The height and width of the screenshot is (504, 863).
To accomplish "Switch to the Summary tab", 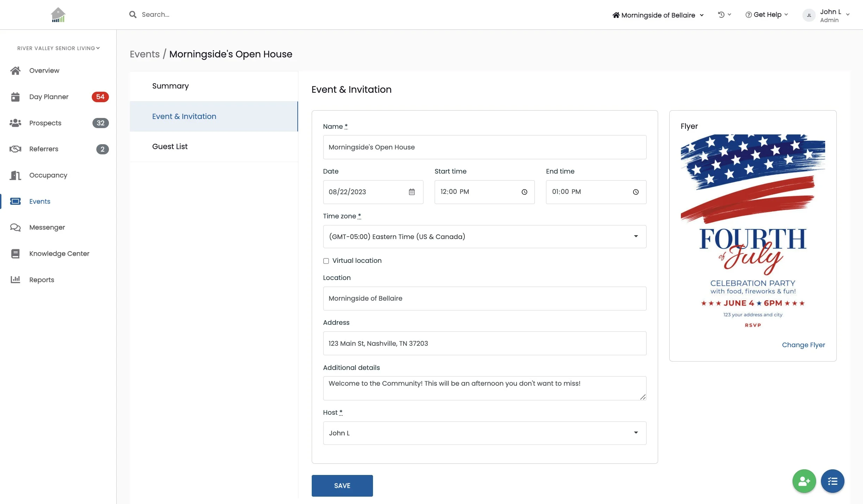I will point(170,86).
